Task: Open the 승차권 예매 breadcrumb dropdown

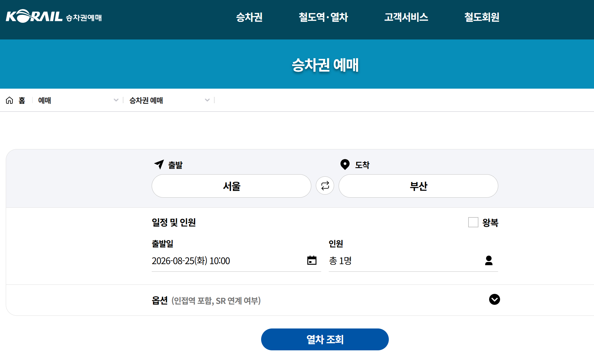Action: [x=170, y=100]
